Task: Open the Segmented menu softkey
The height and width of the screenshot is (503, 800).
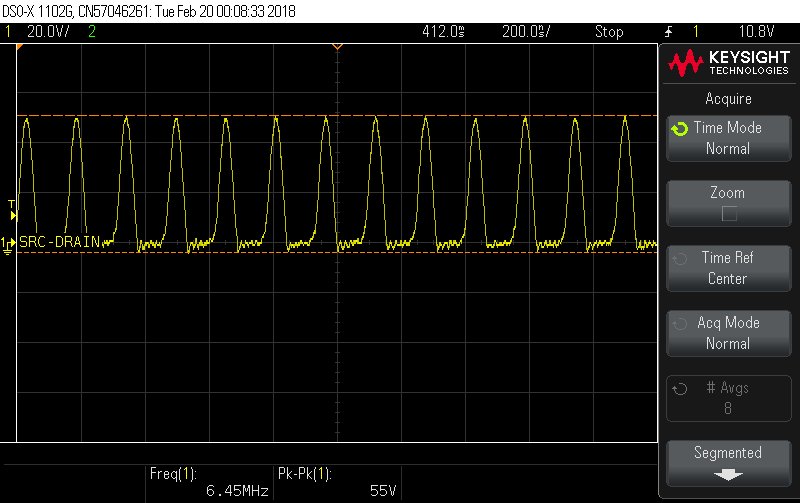Action: point(729,463)
